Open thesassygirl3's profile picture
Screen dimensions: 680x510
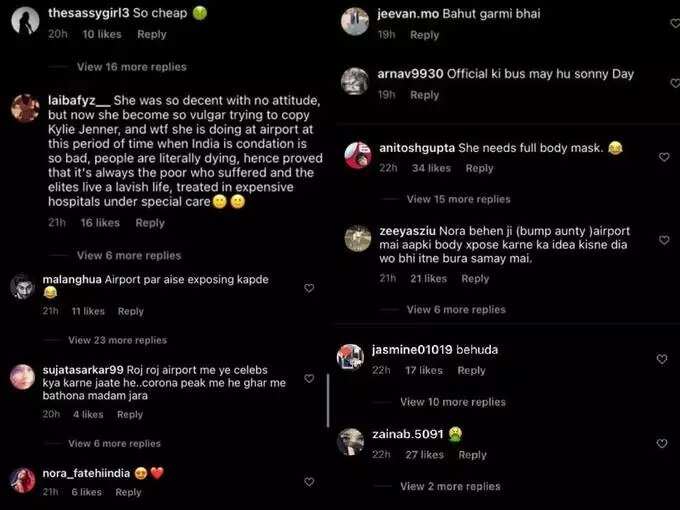(x=25, y=21)
